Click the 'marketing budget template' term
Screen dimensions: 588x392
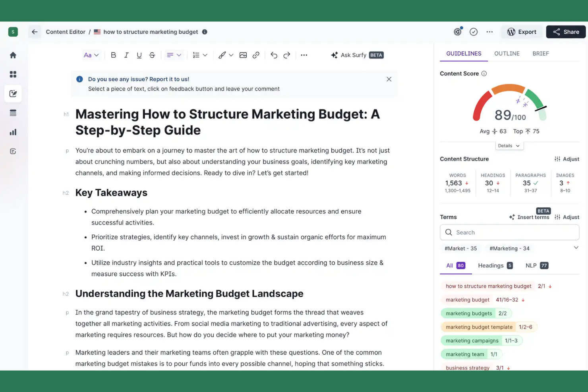pos(489,327)
